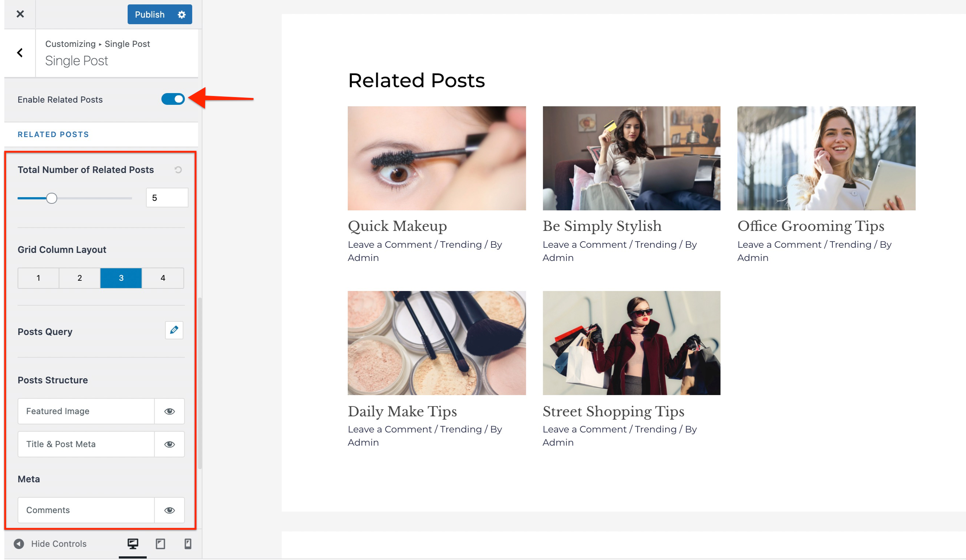Collapse the panel with Hide Controls

50,543
